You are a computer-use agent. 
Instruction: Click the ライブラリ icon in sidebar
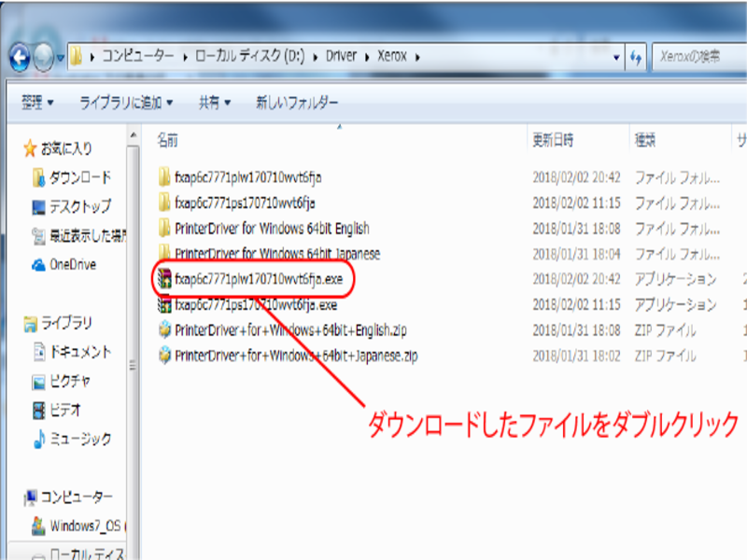(30, 324)
